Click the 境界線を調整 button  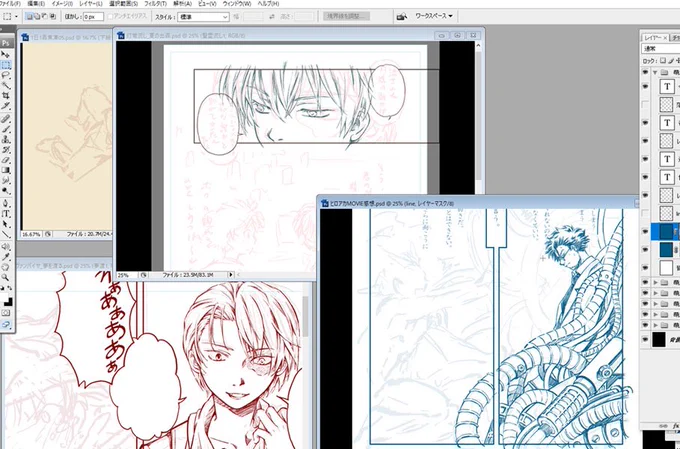[x=347, y=16]
